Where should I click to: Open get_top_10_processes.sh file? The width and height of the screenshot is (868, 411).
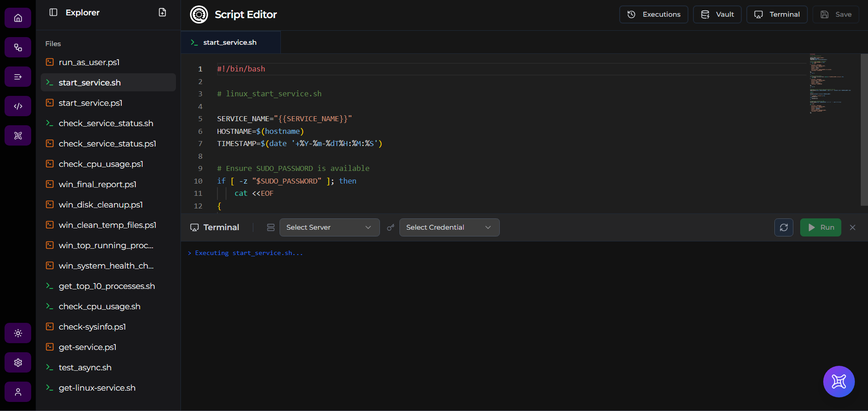(x=108, y=286)
